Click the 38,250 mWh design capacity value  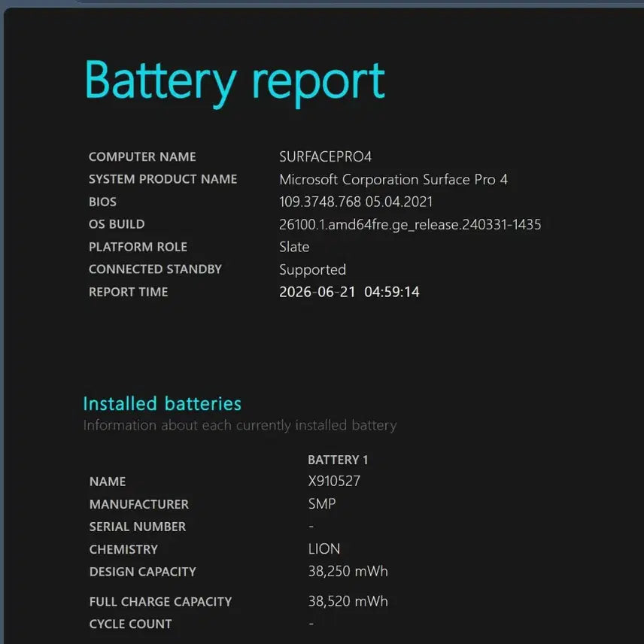pyautogui.click(x=348, y=571)
